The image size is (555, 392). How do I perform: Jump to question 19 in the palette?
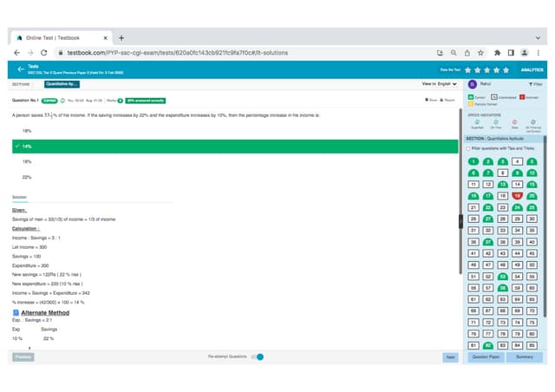(x=518, y=197)
